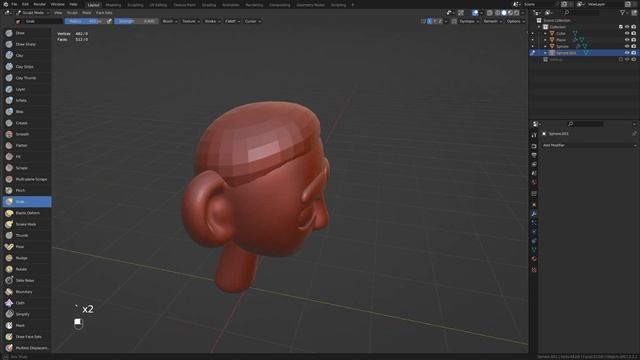Screen dimensions: 640x360
Task: Open the Cursor dropdown
Action: point(253,21)
